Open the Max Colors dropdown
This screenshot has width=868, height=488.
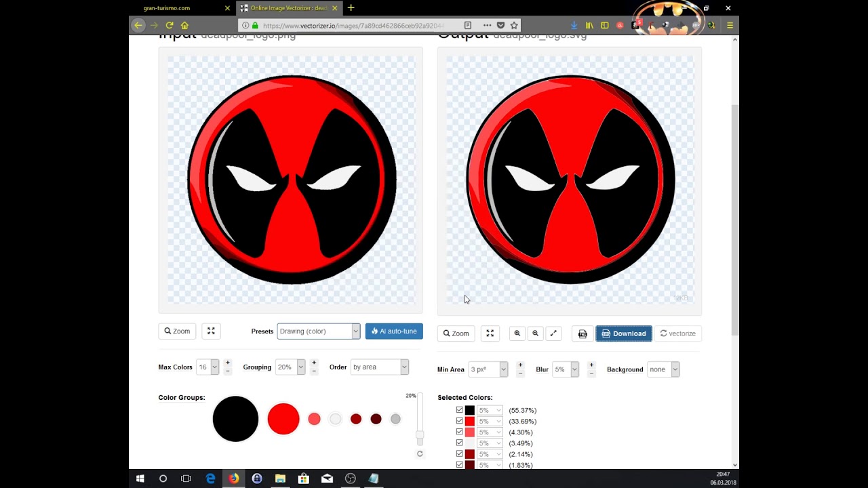[208, 367]
